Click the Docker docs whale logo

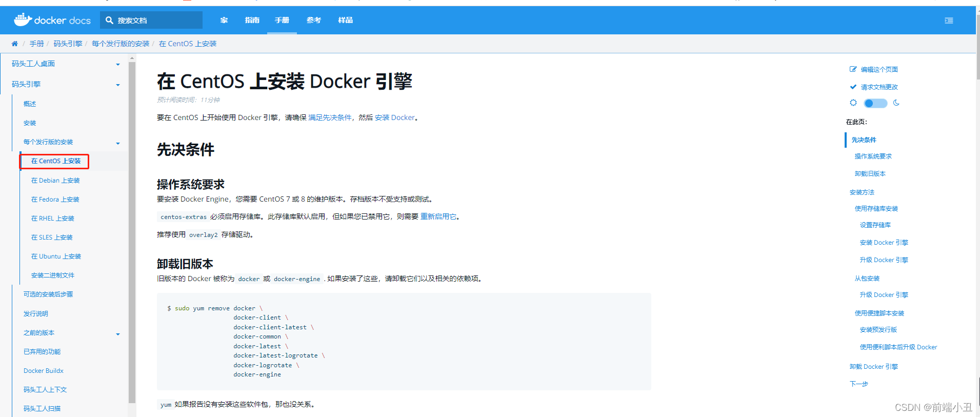(x=52, y=20)
